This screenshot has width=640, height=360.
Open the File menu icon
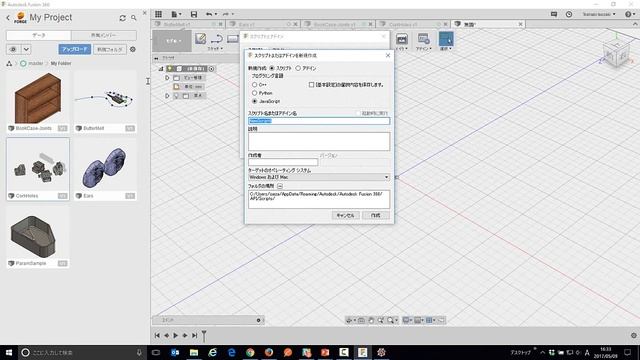pos(176,14)
